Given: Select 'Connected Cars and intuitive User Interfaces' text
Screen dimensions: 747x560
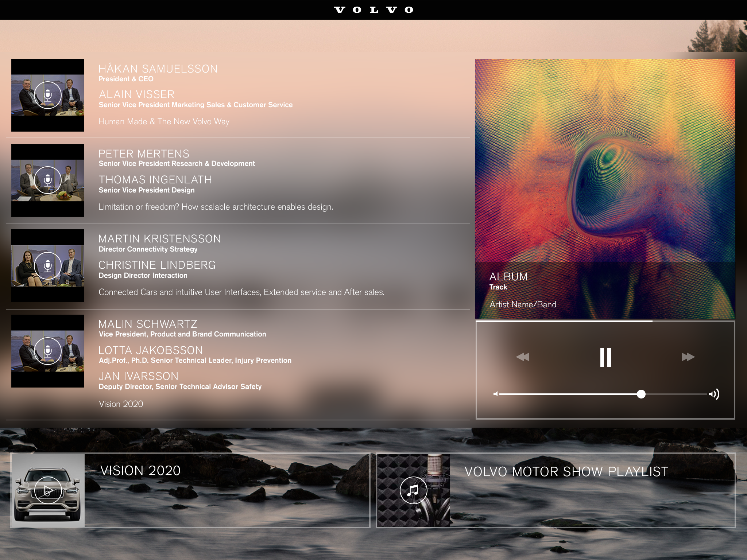Looking at the screenshot, I should point(241,292).
